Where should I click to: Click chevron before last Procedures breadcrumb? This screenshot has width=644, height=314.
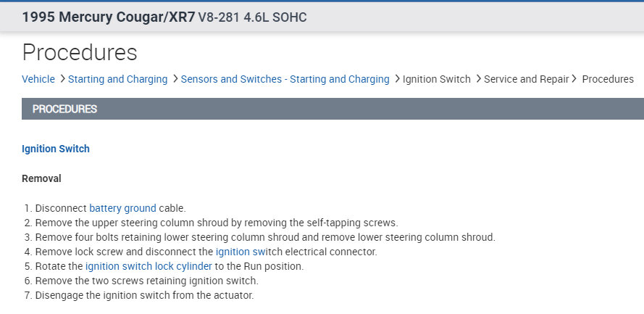574,79
